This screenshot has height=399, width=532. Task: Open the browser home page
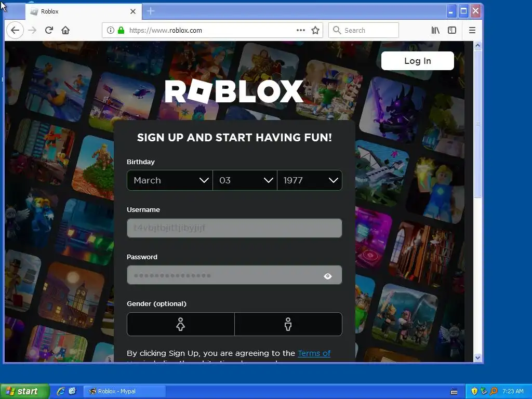coord(65,30)
